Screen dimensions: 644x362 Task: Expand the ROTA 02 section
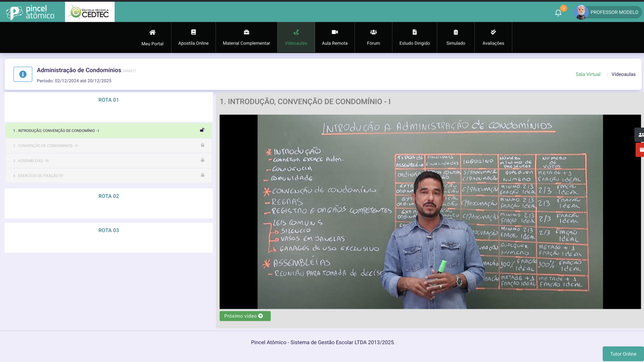pyautogui.click(x=109, y=196)
